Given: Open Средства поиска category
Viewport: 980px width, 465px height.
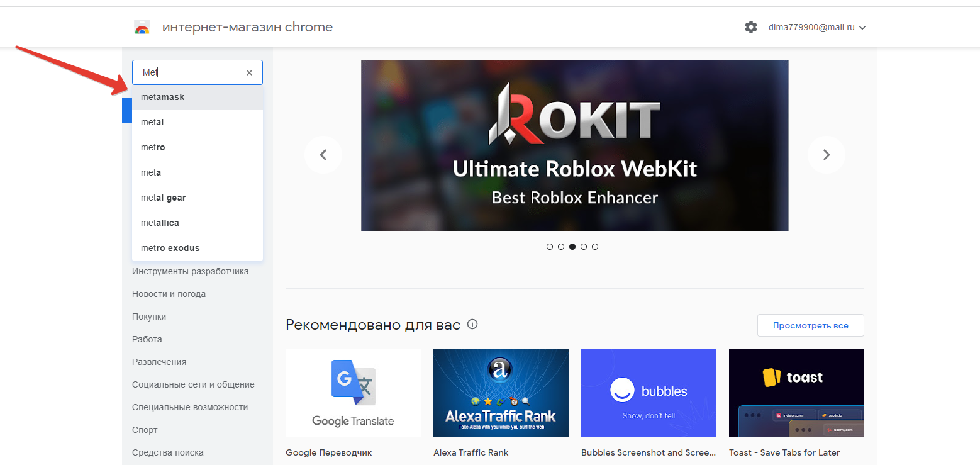Looking at the screenshot, I should coord(168,452).
